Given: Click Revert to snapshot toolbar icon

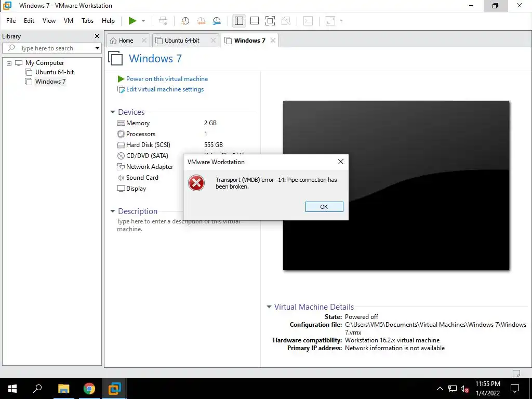Looking at the screenshot, I should [201, 21].
